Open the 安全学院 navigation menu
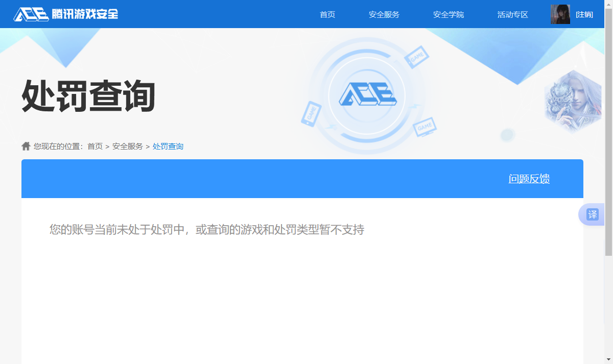613x364 pixels. [449, 15]
